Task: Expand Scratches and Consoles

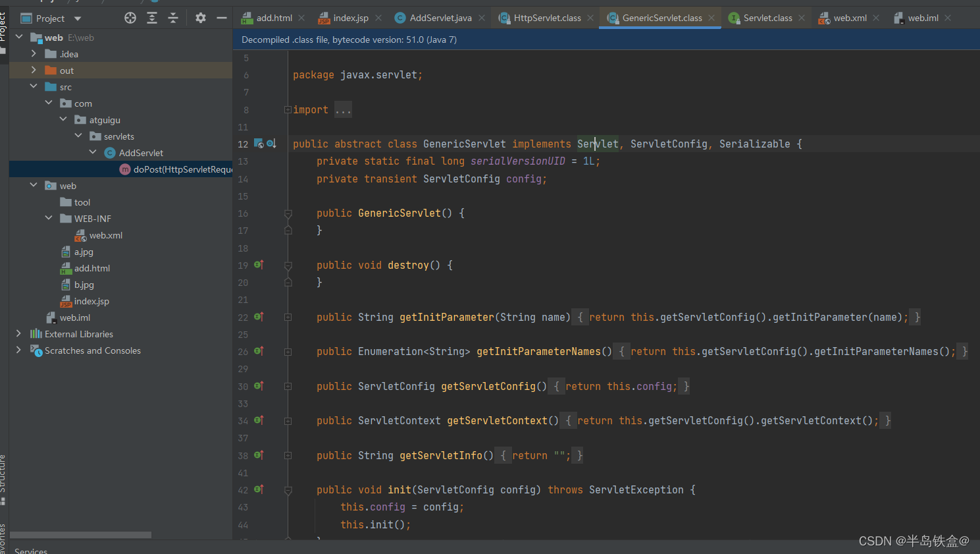Action: [x=18, y=350]
